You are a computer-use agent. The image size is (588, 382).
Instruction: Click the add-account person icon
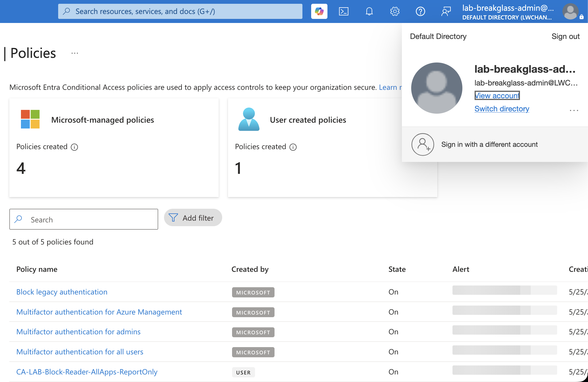[x=423, y=144]
